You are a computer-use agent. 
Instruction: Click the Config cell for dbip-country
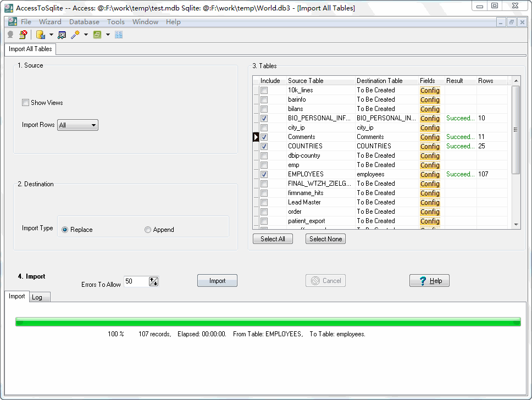(x=430, y=155)
